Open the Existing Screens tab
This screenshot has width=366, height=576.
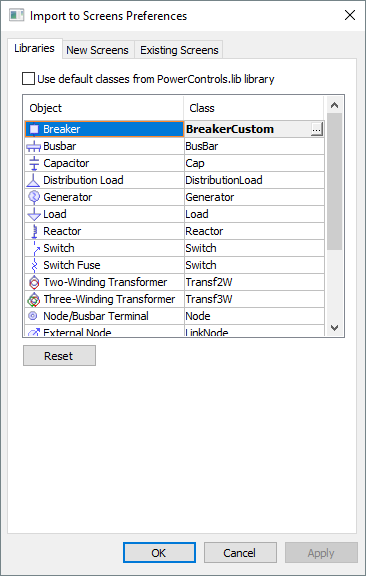click(179, 50)
